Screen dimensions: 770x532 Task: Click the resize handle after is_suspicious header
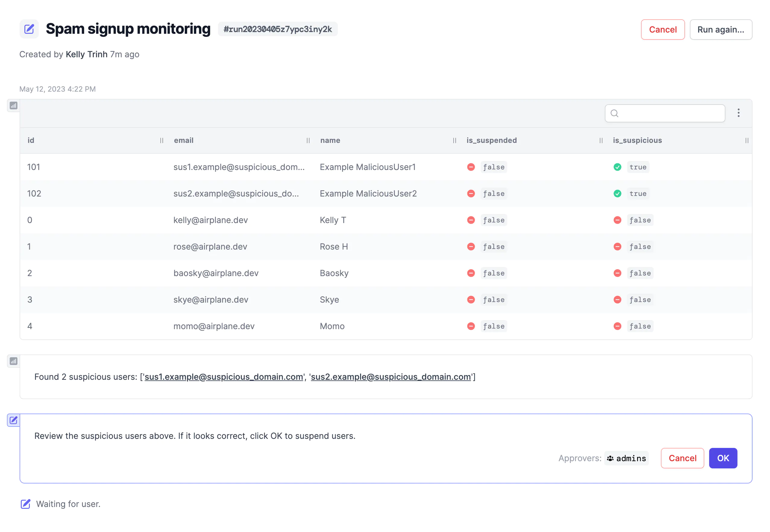746,140
